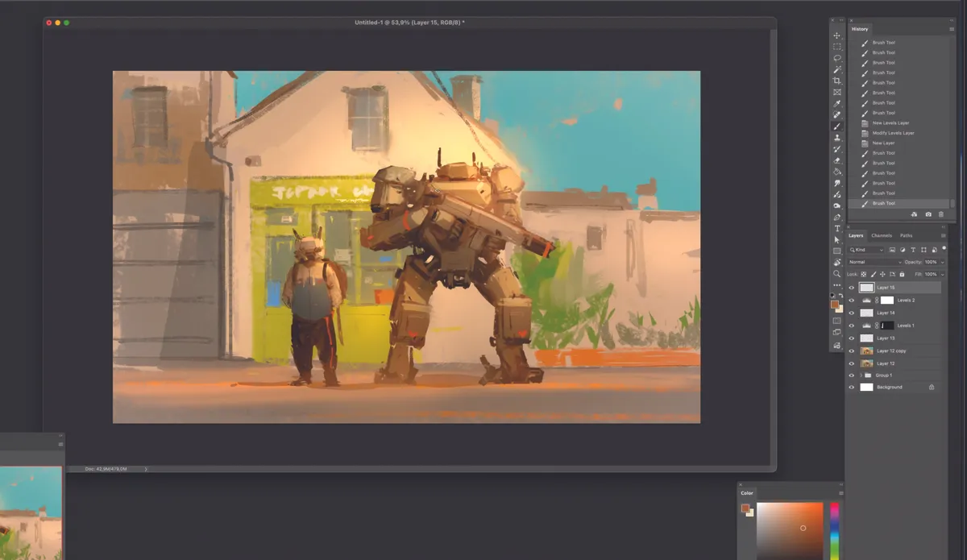Open the History panel options menu

point(951,29)
